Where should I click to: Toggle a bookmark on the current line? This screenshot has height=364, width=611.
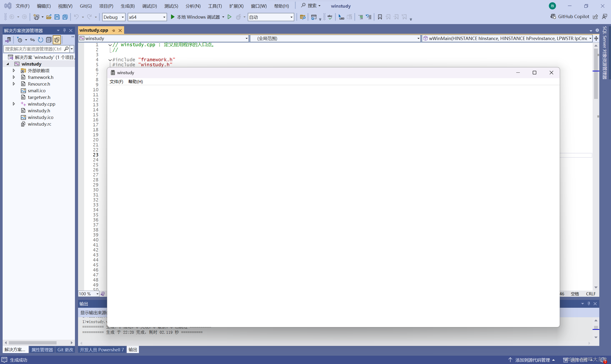[380, 17]
